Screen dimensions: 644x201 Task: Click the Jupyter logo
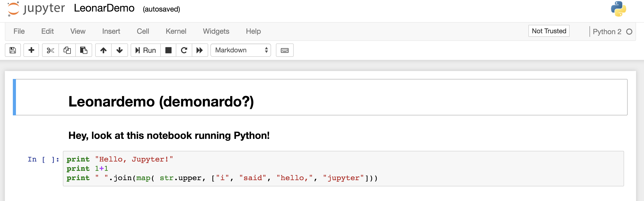[x=36, y=9]
